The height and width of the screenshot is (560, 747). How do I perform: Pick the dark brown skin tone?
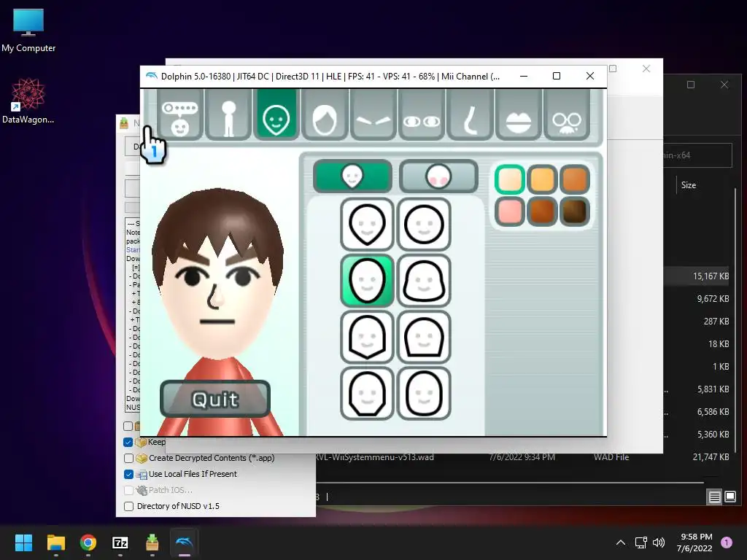pos(575,211)
